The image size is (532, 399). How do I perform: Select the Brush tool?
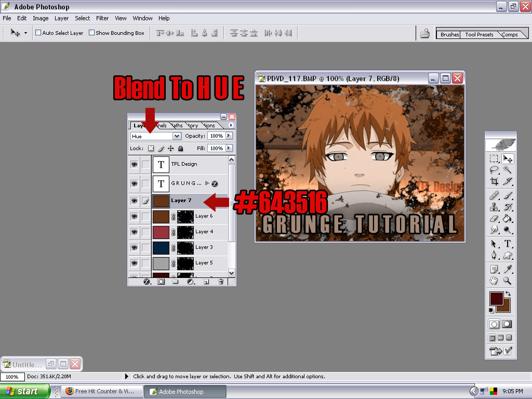pos(508,195)
